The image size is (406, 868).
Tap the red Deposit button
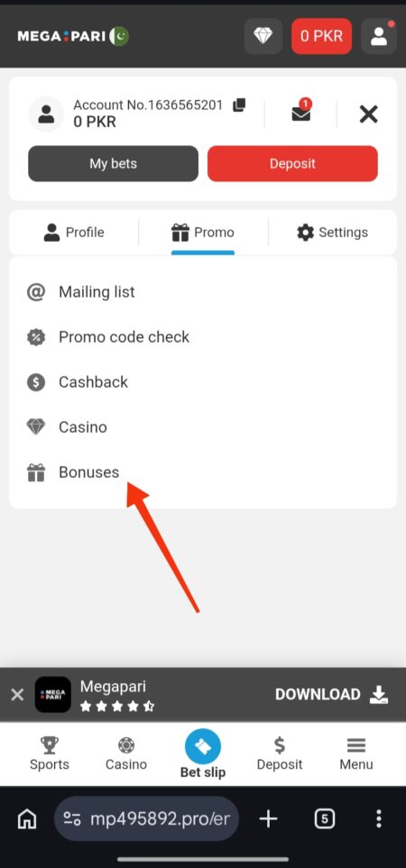[292, 163]
